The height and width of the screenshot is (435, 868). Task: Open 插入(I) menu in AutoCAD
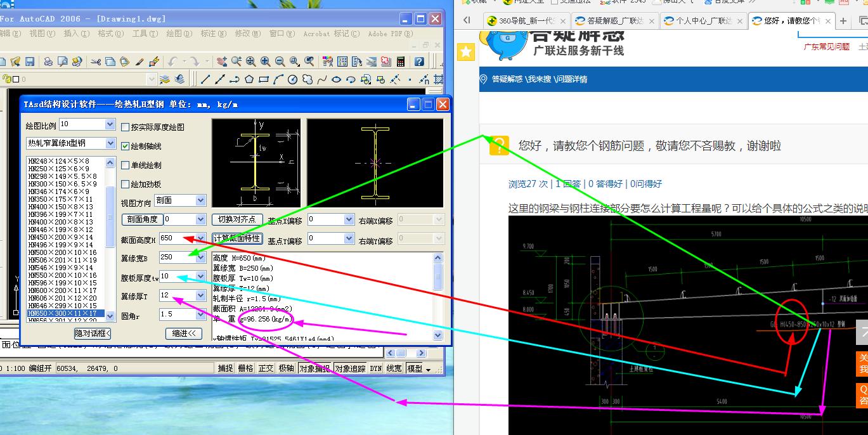tap(77, 34)
